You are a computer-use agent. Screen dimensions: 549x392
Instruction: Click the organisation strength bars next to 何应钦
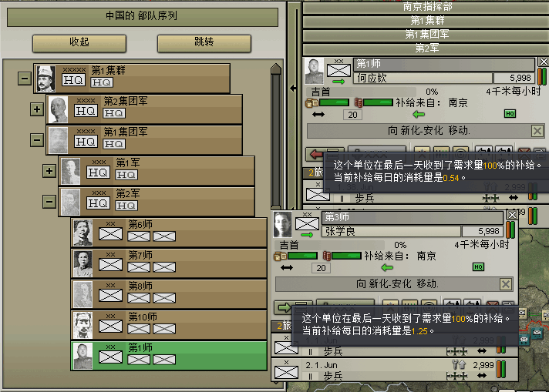542,76
